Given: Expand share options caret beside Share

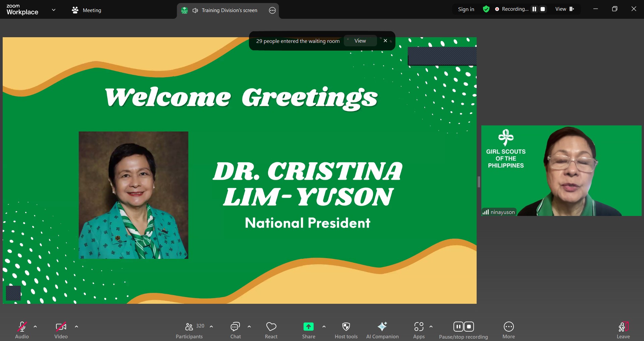Looking at the screenshot, I should coord(324,326).
